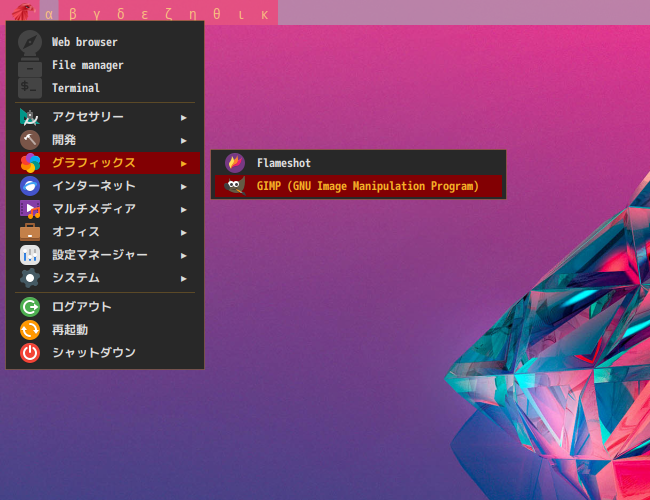
Task: Switch to workspace ι
Action: point(241,15)
